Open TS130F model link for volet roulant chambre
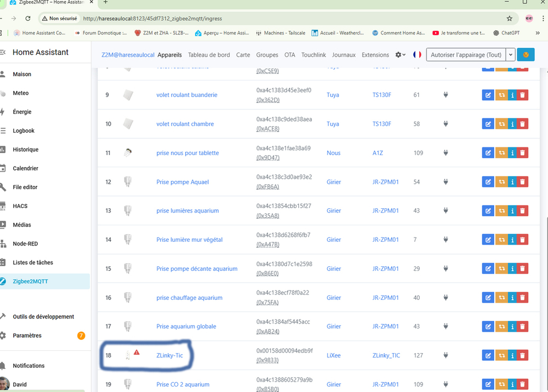Image resolution: width=548 pixels, height=392 pixels. (381, 124)
